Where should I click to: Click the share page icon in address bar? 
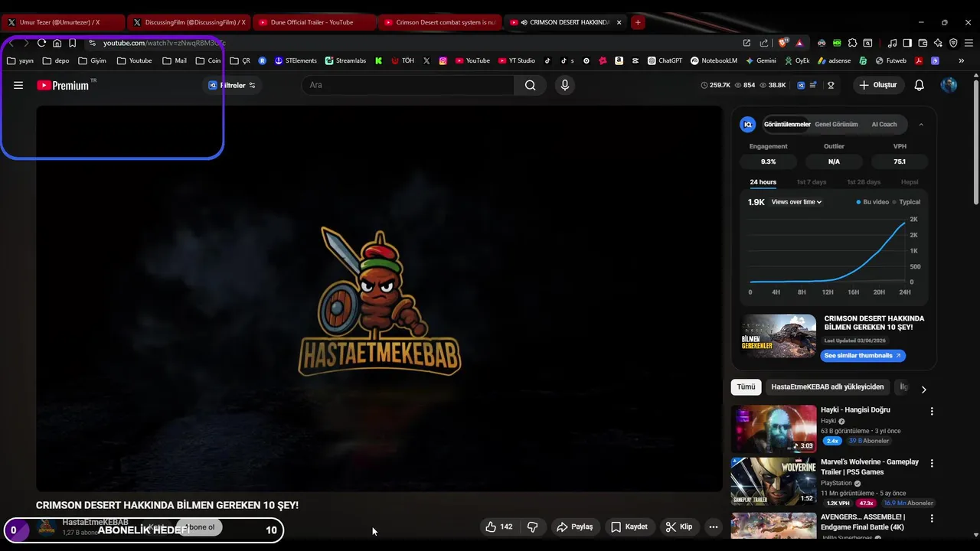point(763,43)
